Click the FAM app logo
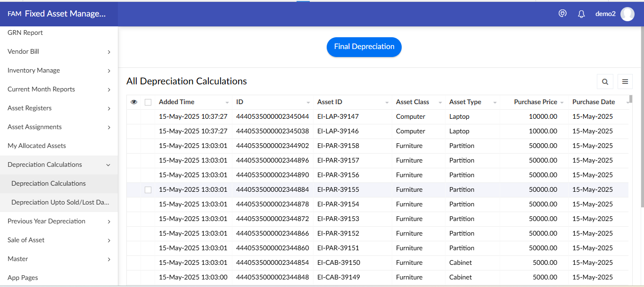This screenshot has width=644, height=287. [x=14, y=14]
